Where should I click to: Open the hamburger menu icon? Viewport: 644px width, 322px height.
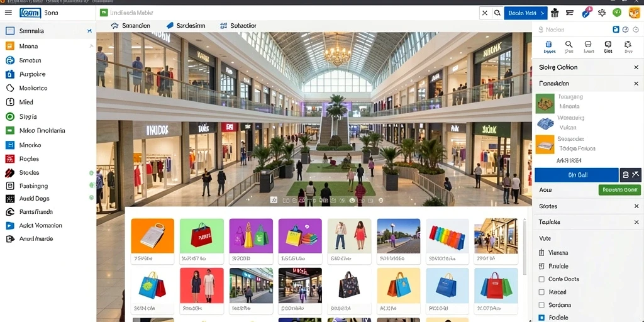tap(8, 13)
